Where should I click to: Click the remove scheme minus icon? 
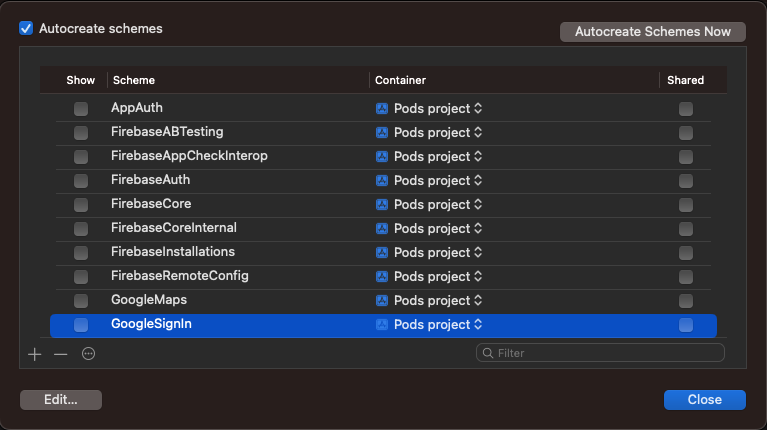click(x=61, y=354)
